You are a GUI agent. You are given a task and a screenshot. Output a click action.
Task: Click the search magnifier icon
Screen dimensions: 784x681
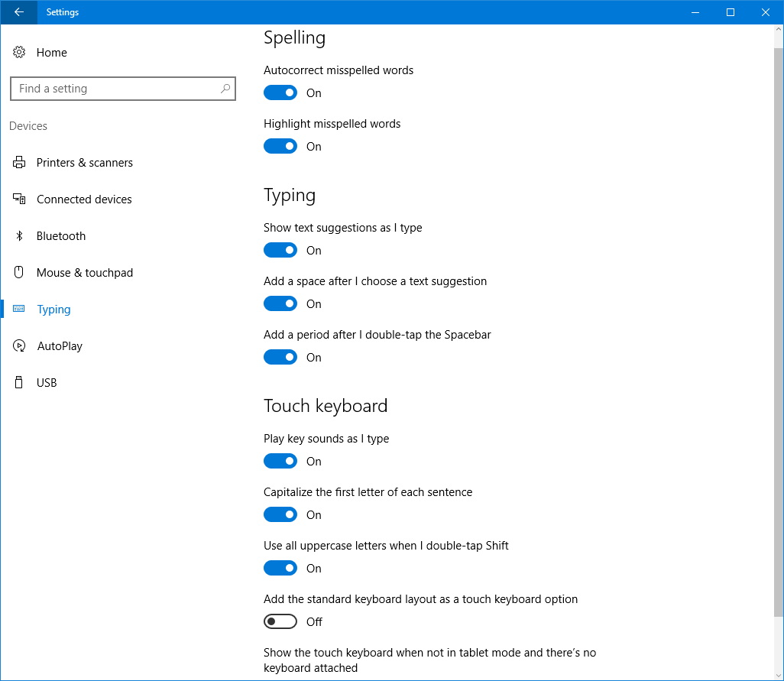225,89
